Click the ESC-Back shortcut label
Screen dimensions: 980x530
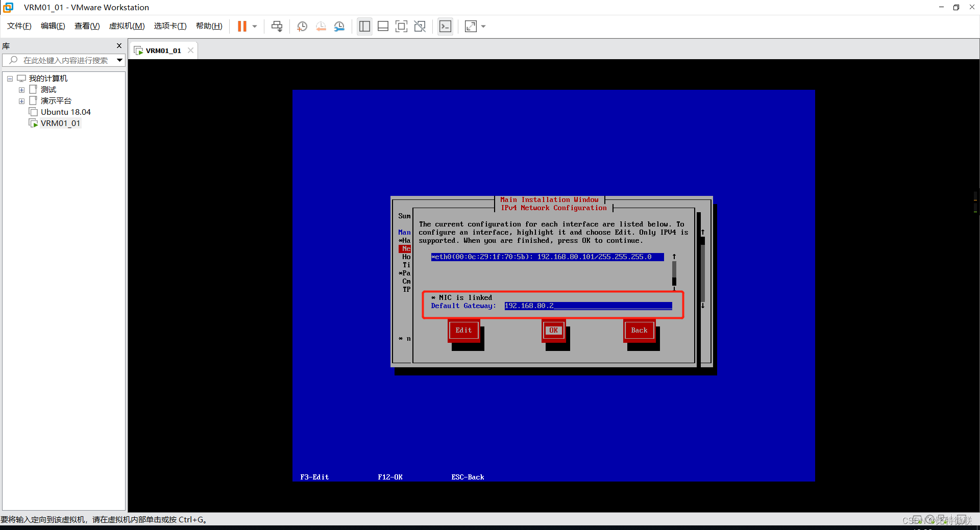pos(468,477)
